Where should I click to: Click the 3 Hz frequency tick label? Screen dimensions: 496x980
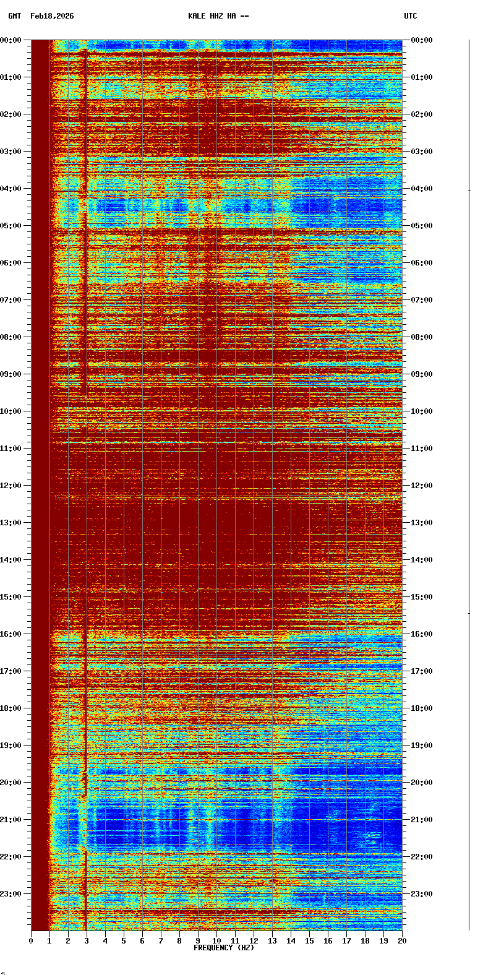pos(87,941)
